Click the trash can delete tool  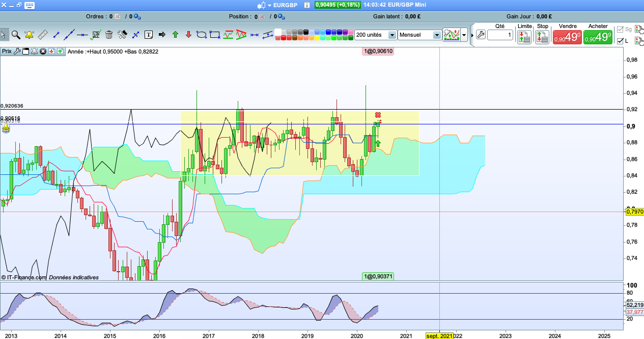tap(109, 35)
